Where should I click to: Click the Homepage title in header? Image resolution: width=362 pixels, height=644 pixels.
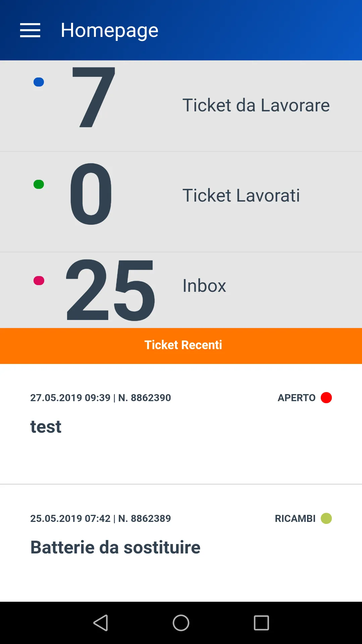tap(110, 31)
